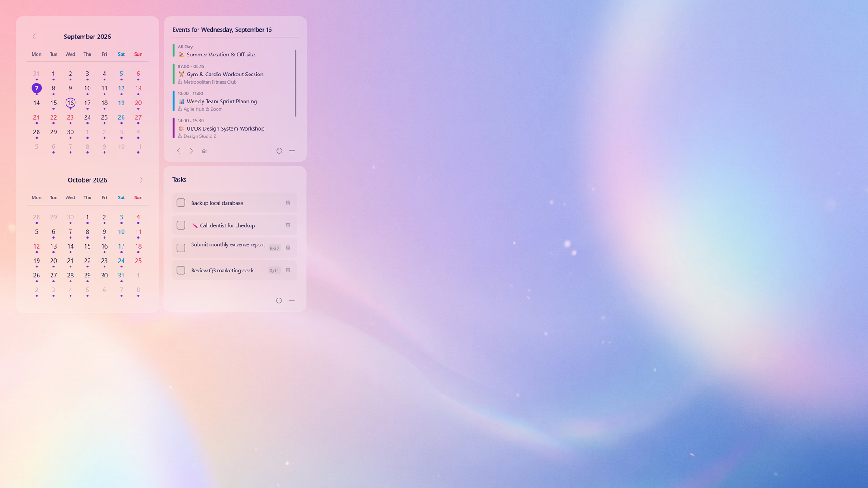Viewport: 868px width, 488px height.
Task: Click the Metropolitan Fitness Club location
Action: [x=210, y=82]
